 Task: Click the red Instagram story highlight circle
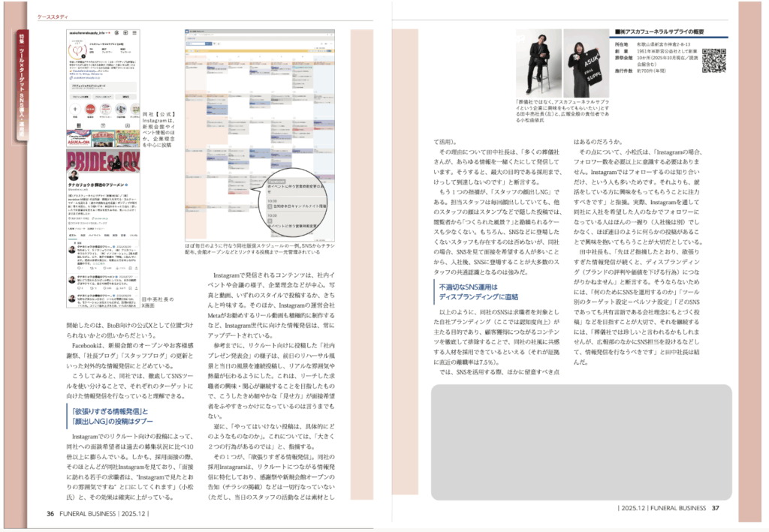pyautogui.click(x=91, y=108)
